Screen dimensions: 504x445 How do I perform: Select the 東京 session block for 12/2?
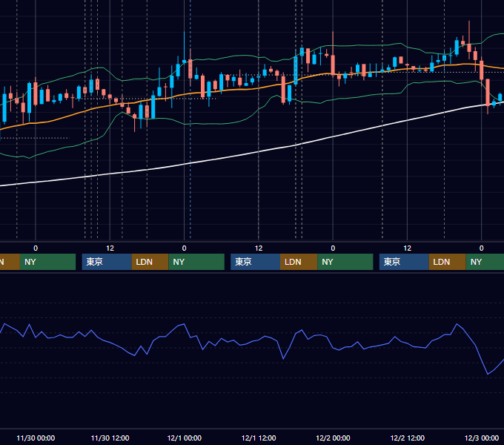404,262
